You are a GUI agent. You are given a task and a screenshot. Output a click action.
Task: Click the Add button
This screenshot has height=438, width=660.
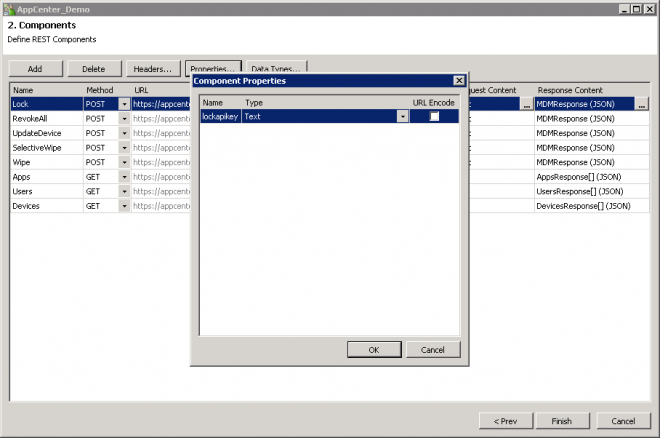(35, 69)
